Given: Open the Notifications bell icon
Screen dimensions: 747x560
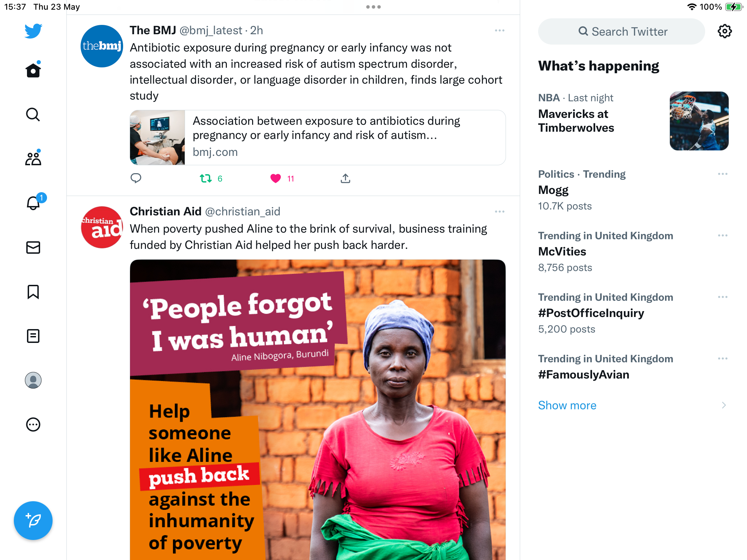Looking at the screenshot, I should 34,203.
